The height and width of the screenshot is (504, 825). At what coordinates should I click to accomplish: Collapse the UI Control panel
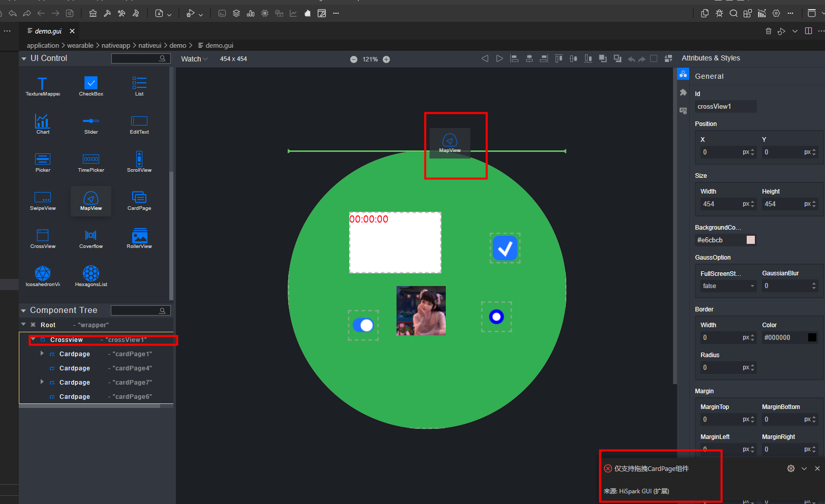(24, 59)
